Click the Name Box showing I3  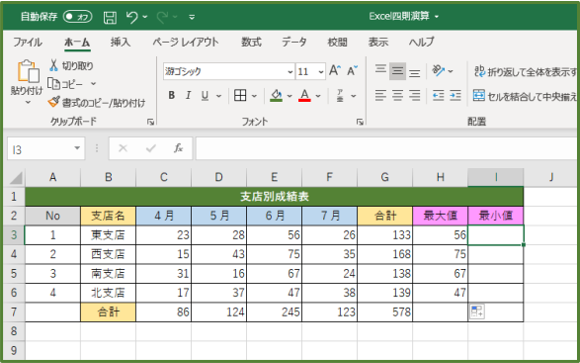point(40,149)
